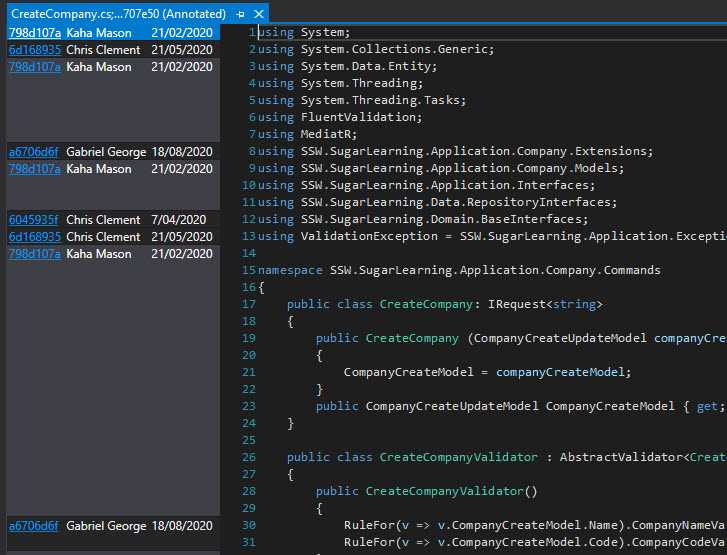The image size is (727, 555).
Task: Click RuleFor on line 31
Action: (367, 542)
